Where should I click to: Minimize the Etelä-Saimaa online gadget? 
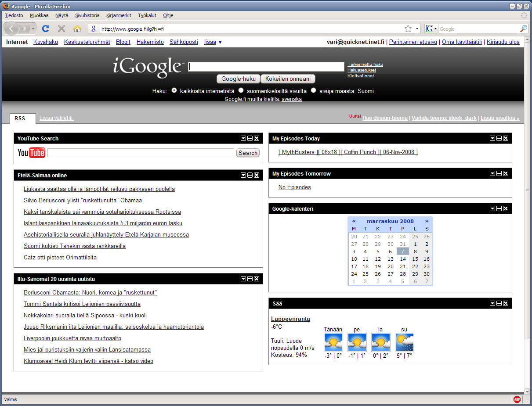coord(250,175)
